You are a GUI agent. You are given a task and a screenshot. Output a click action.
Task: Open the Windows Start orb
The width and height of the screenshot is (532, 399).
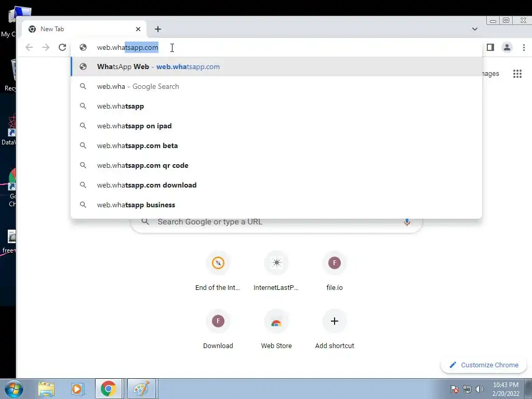[14, 389]
